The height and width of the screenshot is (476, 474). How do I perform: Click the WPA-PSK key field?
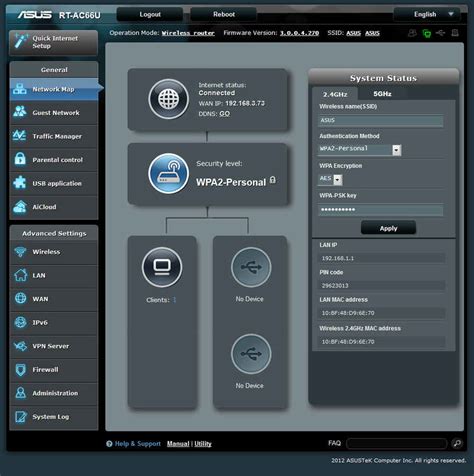coord(380,210)
